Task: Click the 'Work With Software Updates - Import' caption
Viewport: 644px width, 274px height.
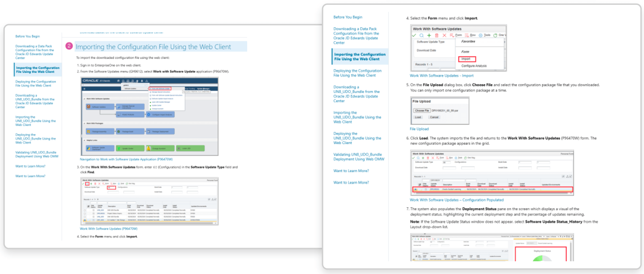Action: tap(442, 76)
